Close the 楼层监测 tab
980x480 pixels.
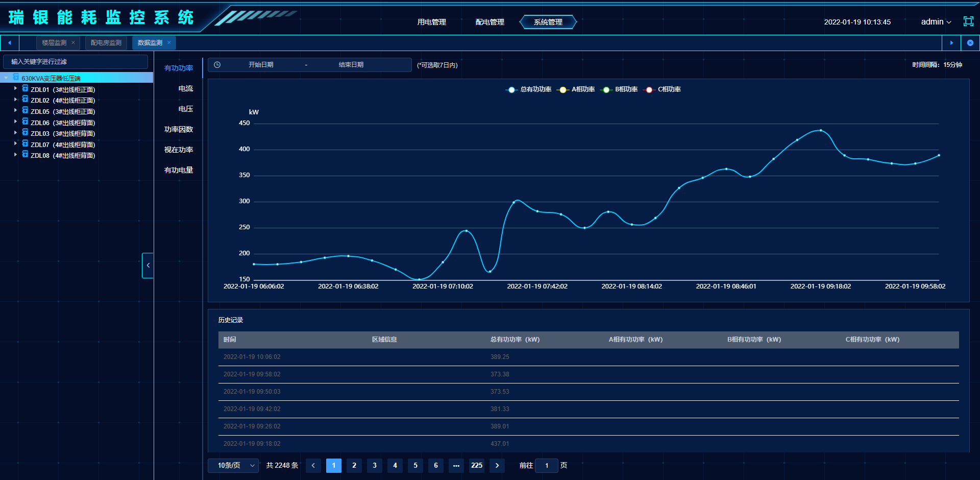tap(73, 43)
